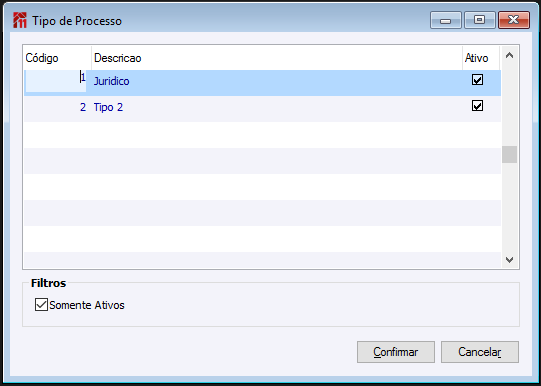Click the first empty row below Tipo 2
This screenshot has height=386, width=541.
pyautogui.click(x=262, y=135)
